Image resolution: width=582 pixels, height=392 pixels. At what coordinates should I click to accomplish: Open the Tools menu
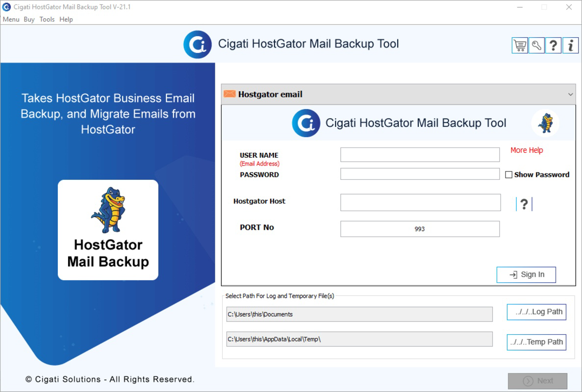point(47,19)
